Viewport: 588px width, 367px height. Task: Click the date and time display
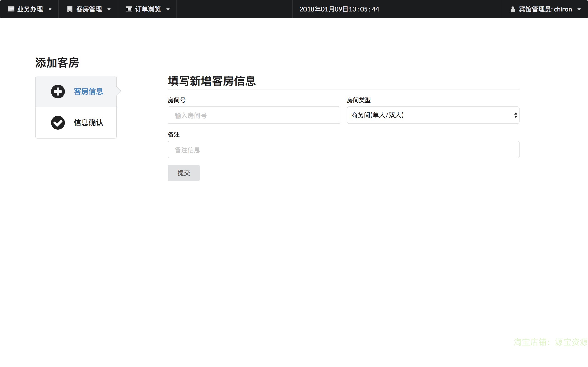click(x=339, y=9)
